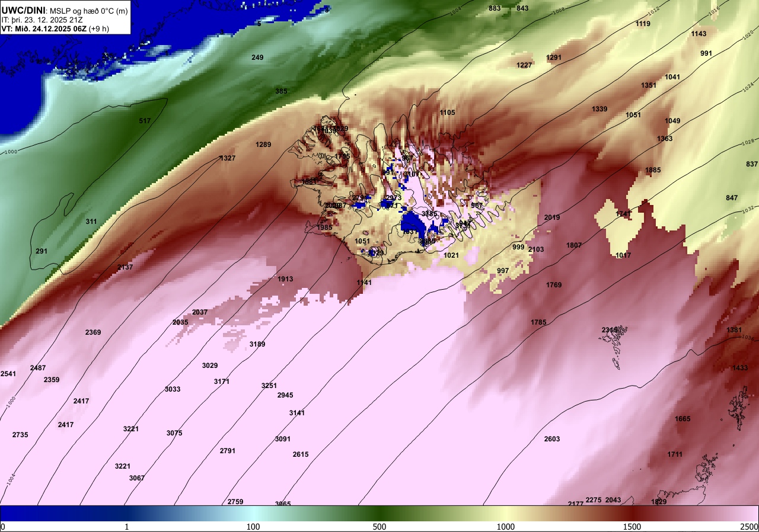This screenshot has height=532, width=759.
Task: Click the 1119 value on the map
Action: [643, 24]
